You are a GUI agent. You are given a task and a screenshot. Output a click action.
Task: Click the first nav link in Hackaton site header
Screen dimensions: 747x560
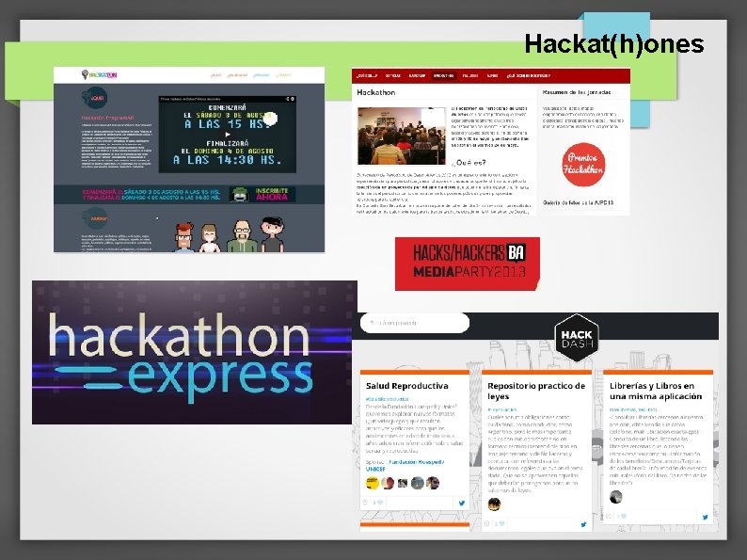(215, 75)
